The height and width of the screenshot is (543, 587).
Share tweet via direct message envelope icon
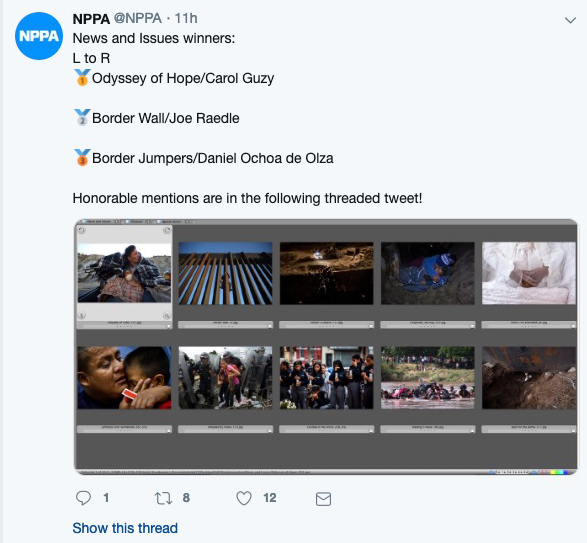click(323, 499)
